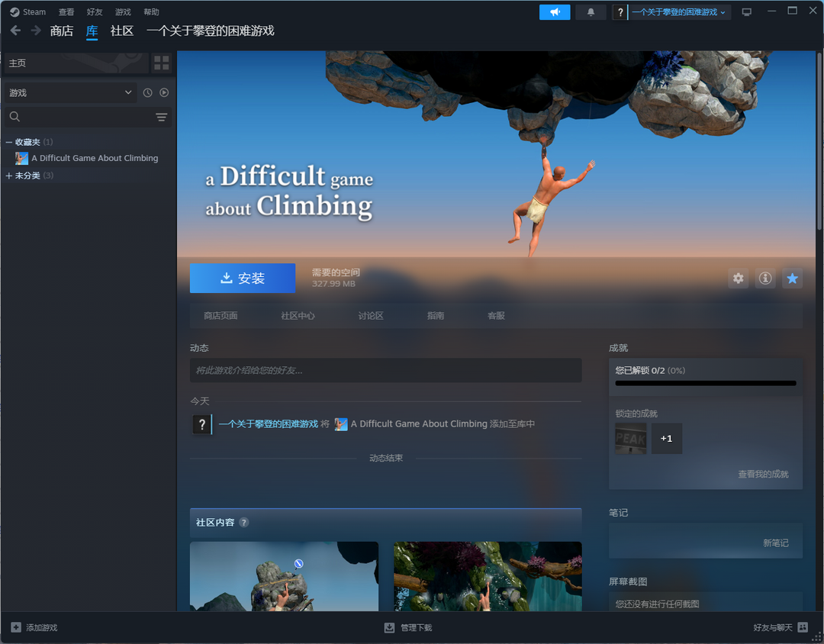Open the Steam menu
The width and height of the screenshot is (824, 644).
[x=34, y=11]
